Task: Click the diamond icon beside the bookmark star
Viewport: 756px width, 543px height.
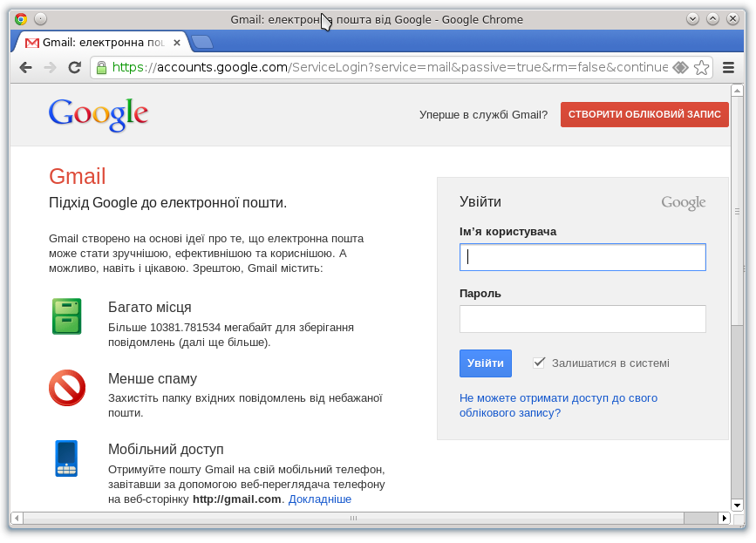Action: coord(680,67)
